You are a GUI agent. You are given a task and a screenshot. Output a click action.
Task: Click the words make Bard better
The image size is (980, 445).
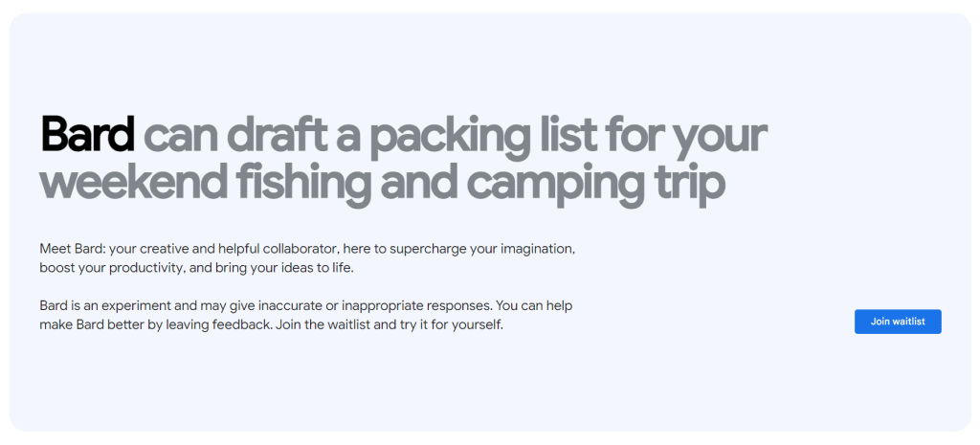[x=91, y=324]
